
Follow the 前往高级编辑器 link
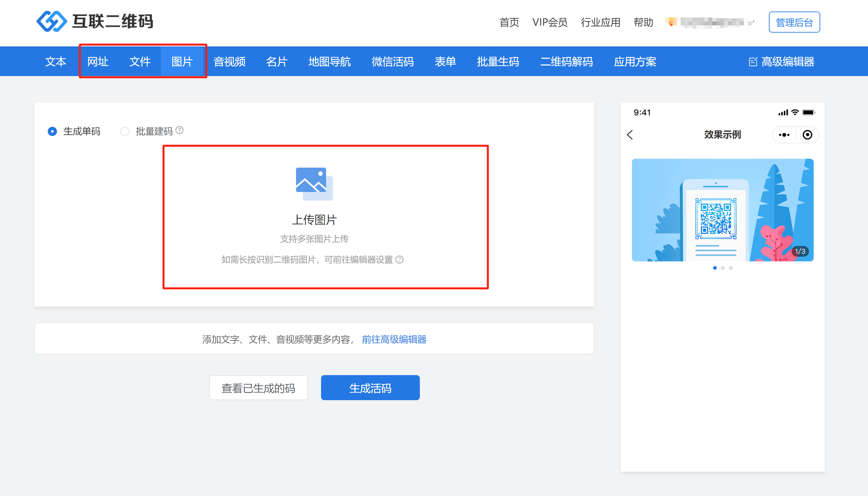pyautogui.click(x=394, y=339)
